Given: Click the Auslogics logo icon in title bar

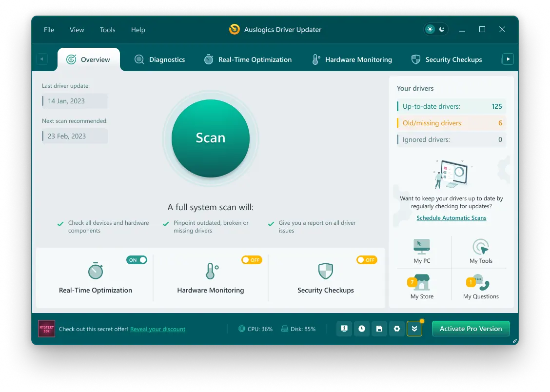Looking at the screenshot, I should coord(235,29).
